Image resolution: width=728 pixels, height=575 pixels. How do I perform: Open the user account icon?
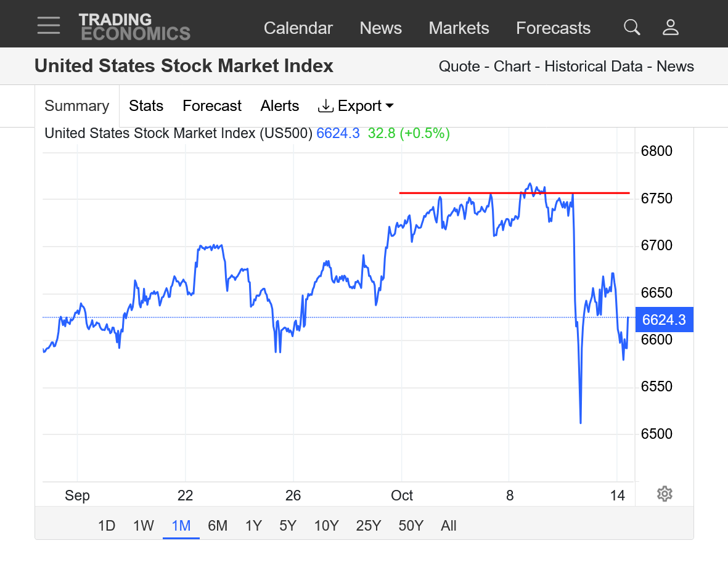pyautogui.click(x=670, y=27)
